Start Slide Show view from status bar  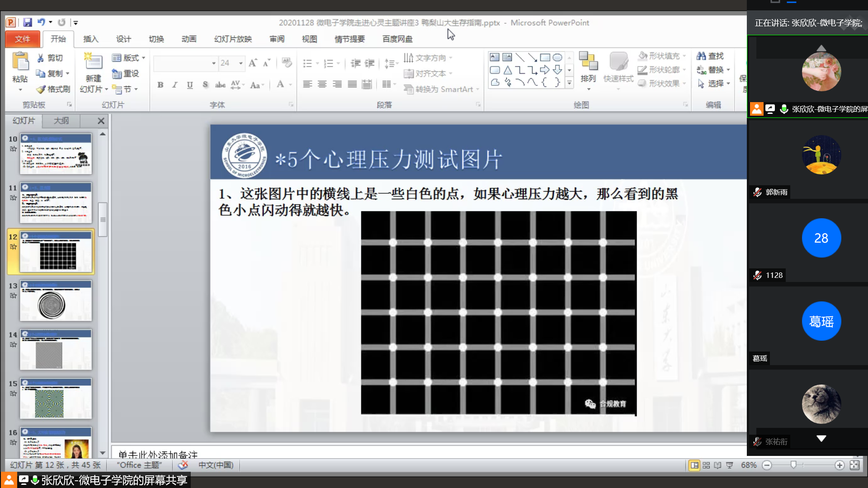pyautogui.click(x=730, y=465)
